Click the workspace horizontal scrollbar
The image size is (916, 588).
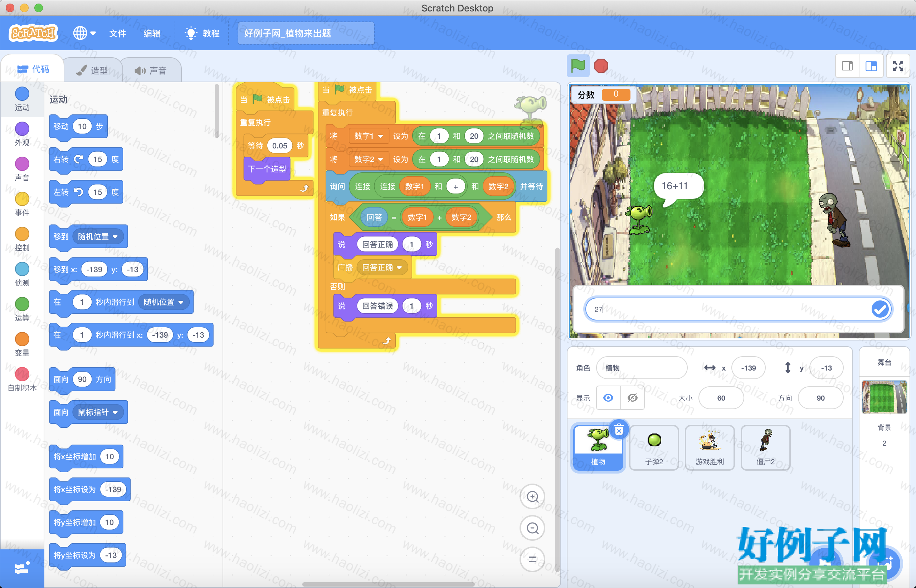tap(388, 584)
